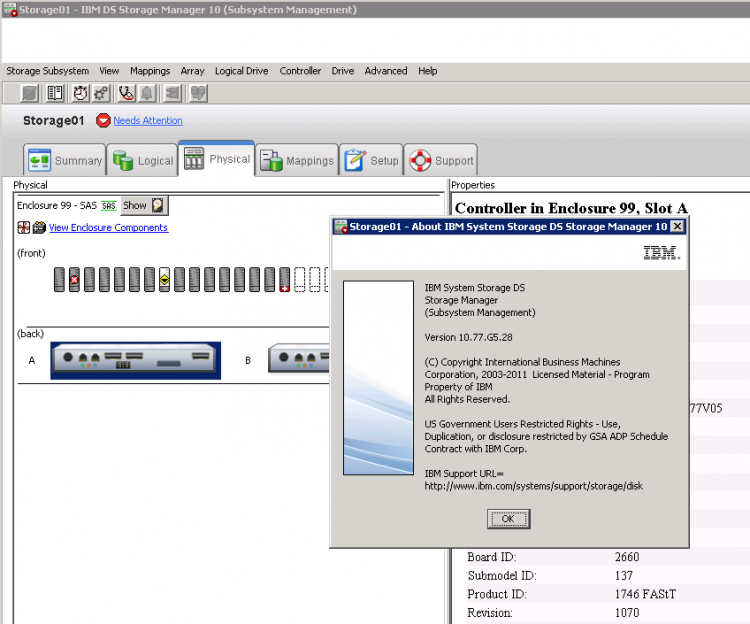
Task: Open the Help menu
Action: [428, 71]
